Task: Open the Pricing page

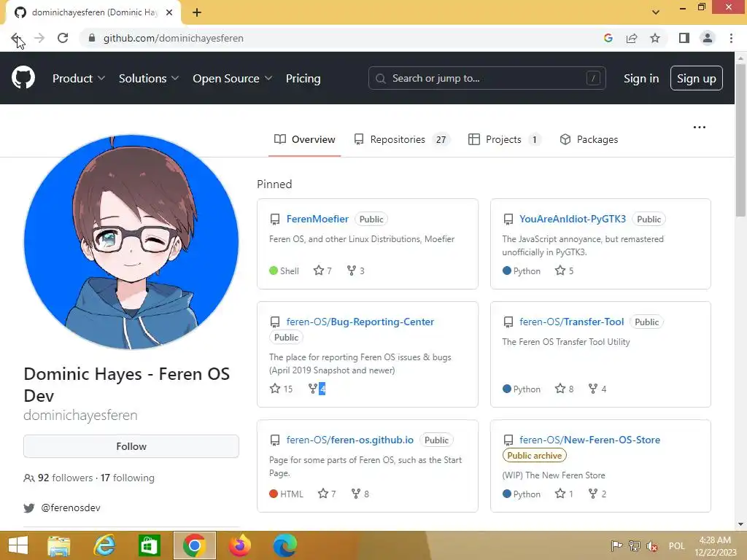Action: tap(303, 78)
